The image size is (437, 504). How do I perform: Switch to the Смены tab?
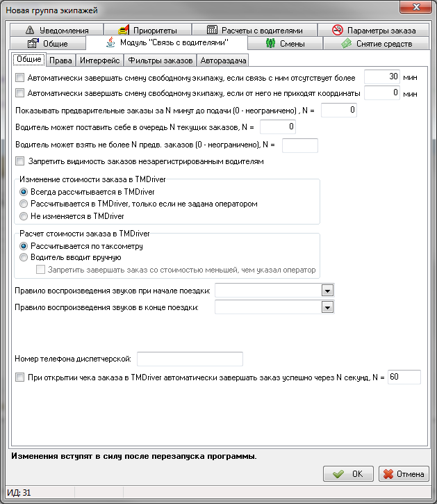click(285, 43)
